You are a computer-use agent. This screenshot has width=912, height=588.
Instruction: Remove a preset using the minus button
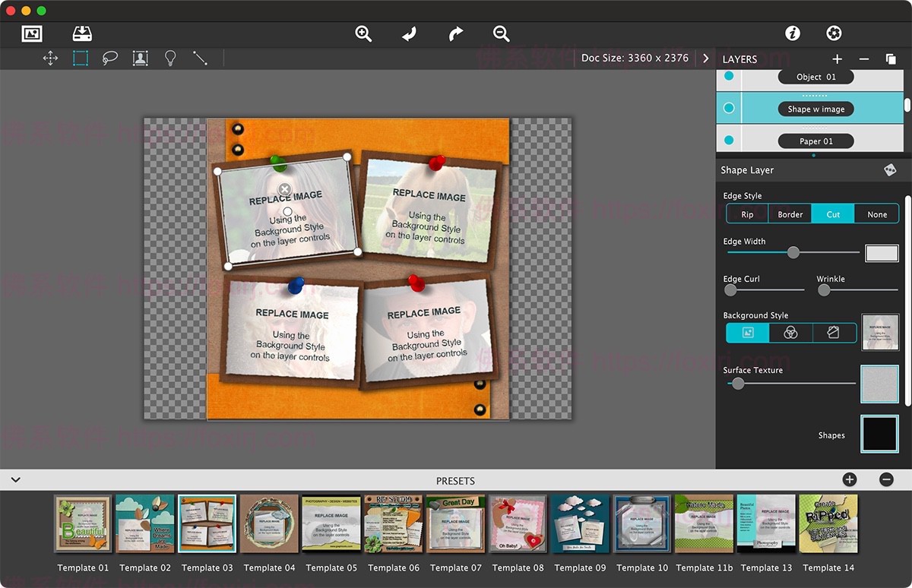[x=886, y=479]
